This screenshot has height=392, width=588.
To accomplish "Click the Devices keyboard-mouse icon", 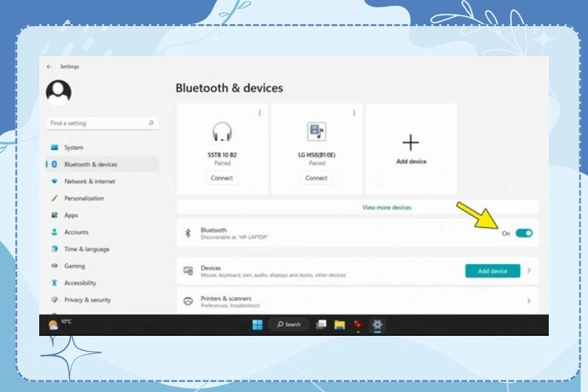I will [188, 270].
